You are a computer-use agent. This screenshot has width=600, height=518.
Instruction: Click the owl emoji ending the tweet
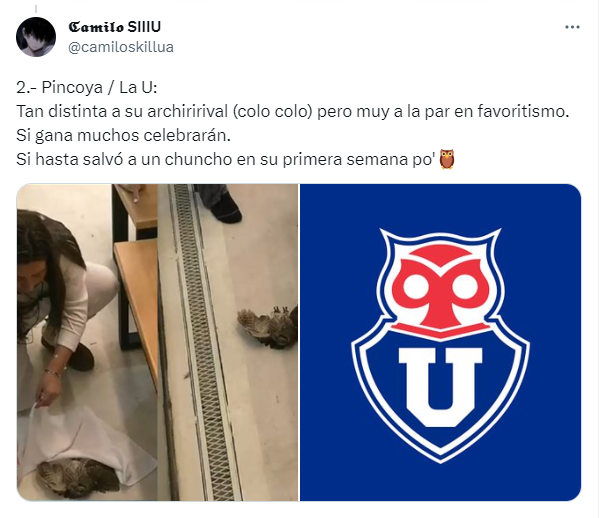coord(447,159)
